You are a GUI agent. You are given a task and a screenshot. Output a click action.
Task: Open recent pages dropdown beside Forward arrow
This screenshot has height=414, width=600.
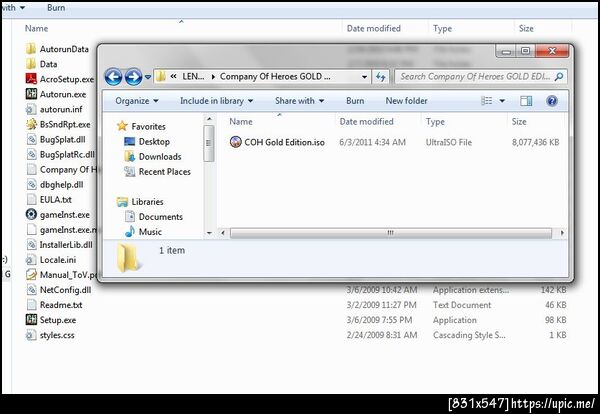pos(148,77)
